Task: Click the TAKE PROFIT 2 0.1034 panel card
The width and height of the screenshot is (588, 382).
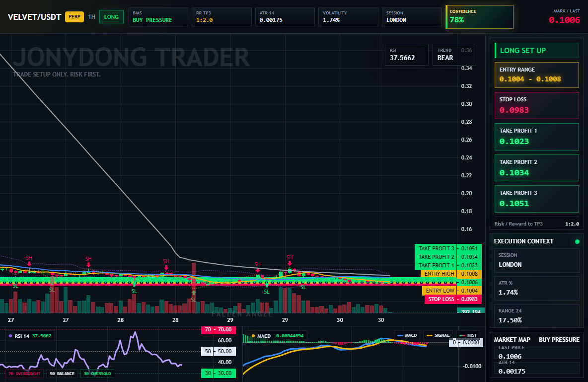Action: (x=537, y=168)
